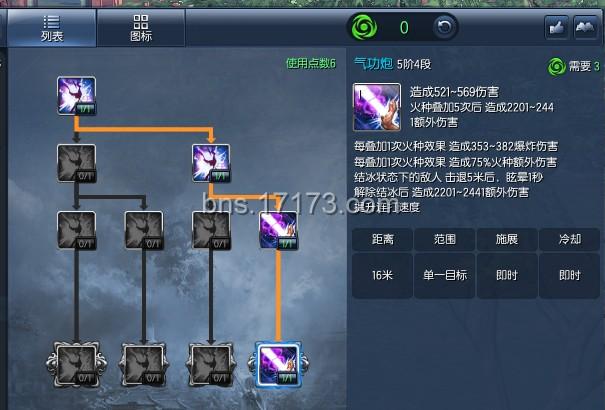Screen dimensions: 605x410
Task: Switch to the 列表 list view tab
Action: [x=52, y=28]
